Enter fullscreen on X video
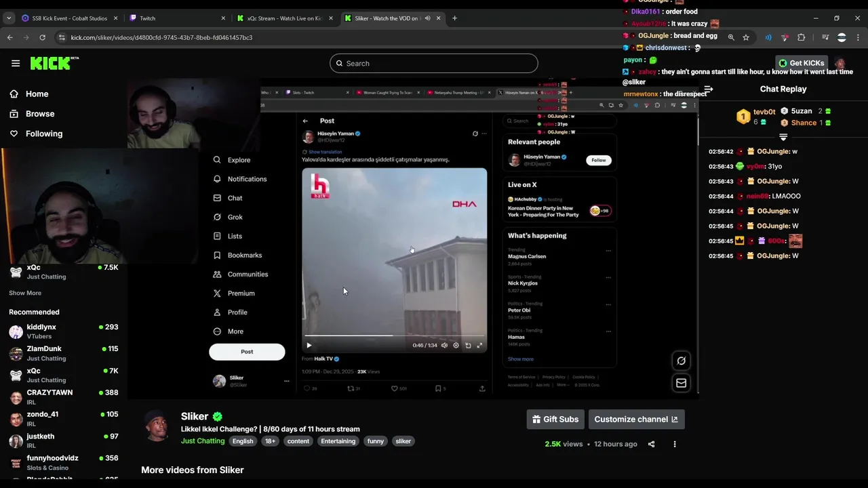Image resolution: width=868 pixels, height=488 pixels. [479, 345]
